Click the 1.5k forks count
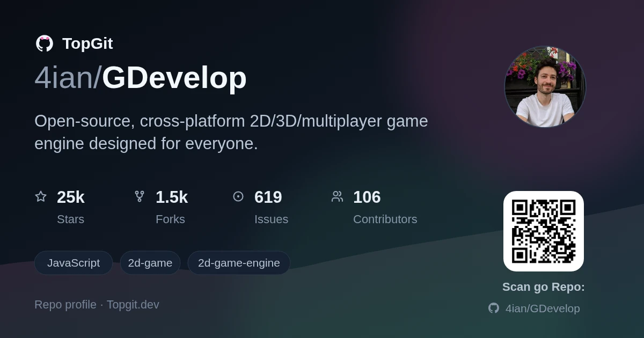 point(172,197)
